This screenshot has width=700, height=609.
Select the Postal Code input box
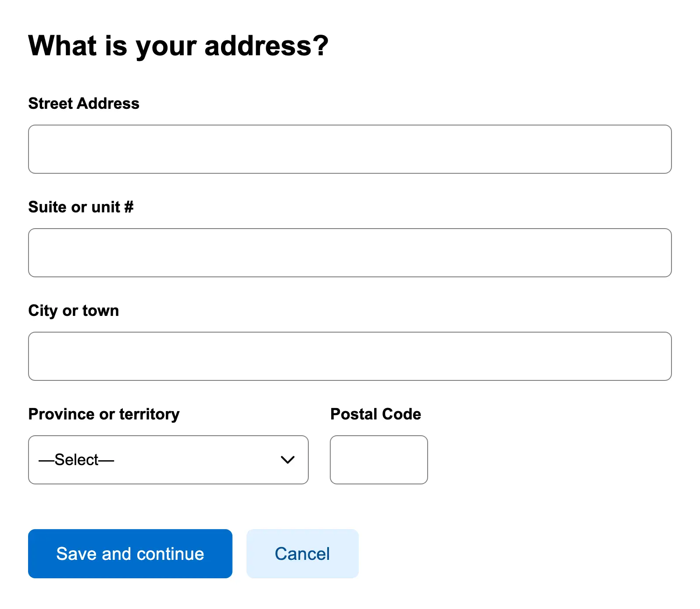click(379, 460)
